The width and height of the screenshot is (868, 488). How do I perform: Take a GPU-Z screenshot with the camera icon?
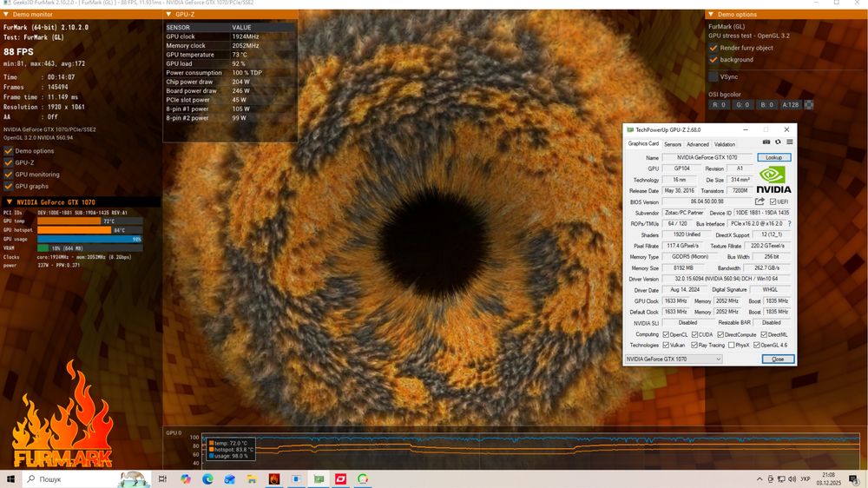point(766,142)
